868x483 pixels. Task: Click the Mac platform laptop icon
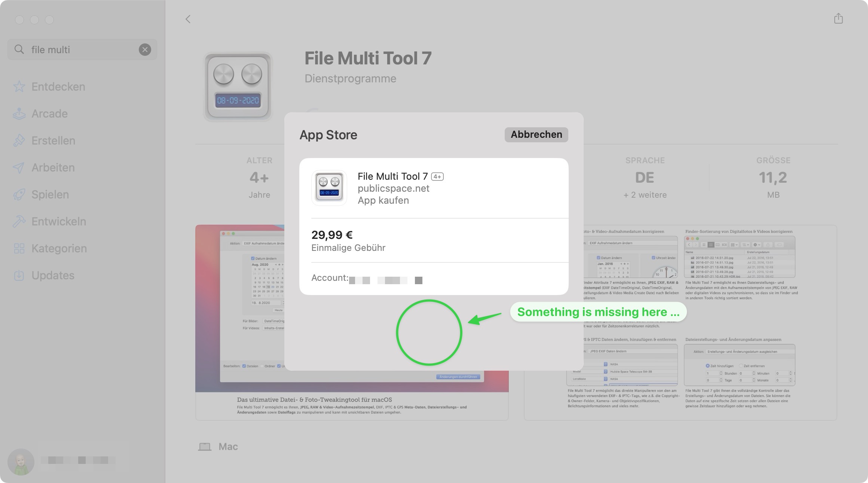pos(205,447)
